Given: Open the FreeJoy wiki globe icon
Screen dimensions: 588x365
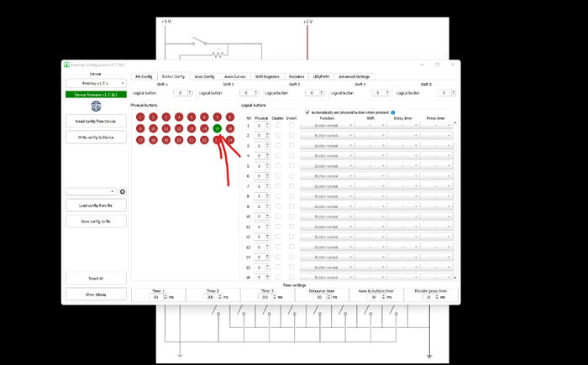Looking at the screenshot, I should click(96, 106).
